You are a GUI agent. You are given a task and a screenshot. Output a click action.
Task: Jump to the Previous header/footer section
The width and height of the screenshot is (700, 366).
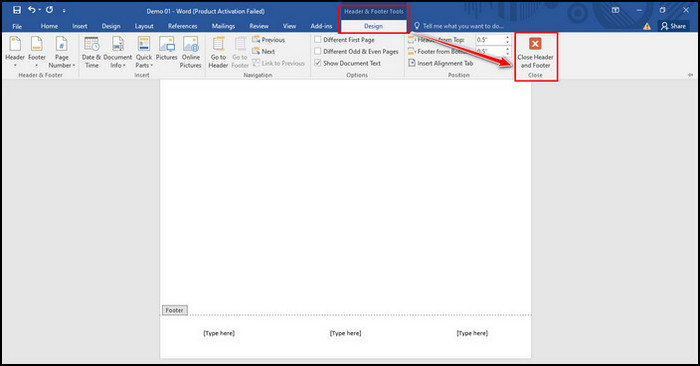tap(268, 40)
